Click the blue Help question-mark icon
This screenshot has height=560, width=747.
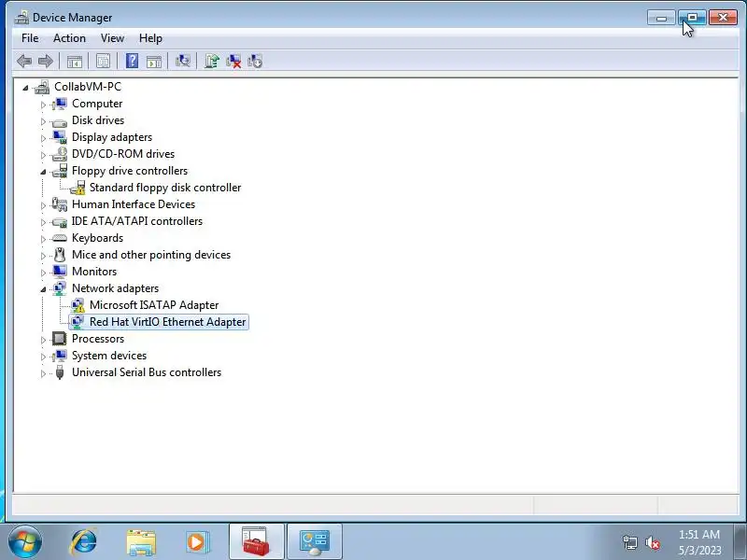click(132, 61)
